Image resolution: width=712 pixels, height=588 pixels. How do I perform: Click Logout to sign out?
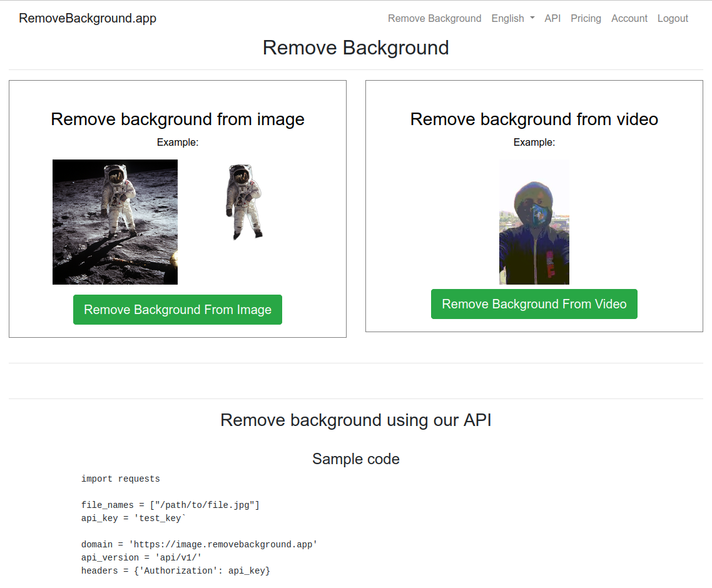(673, 18)
